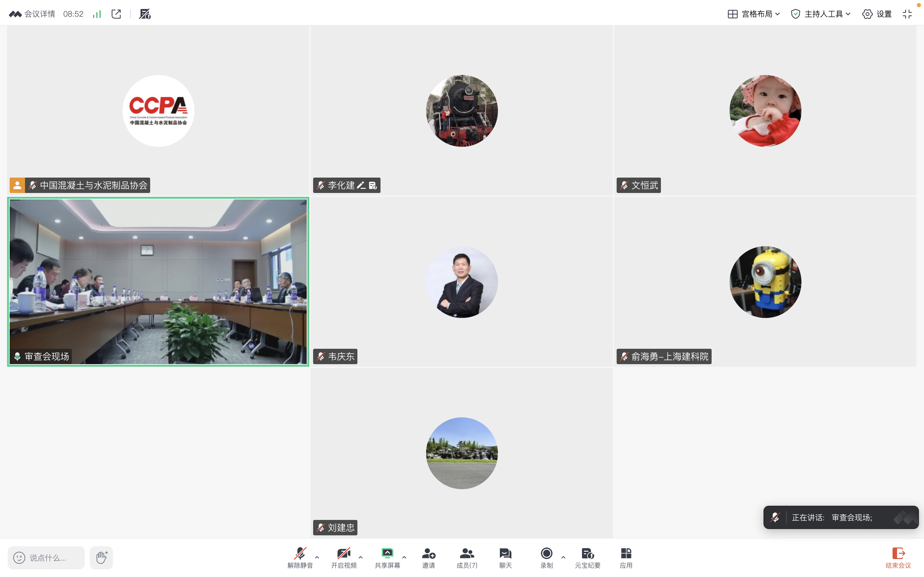This screenshot has height=577, width=924.
Task: Exit fullscreen with the top-right shrink icon
Action: (908, 14)
